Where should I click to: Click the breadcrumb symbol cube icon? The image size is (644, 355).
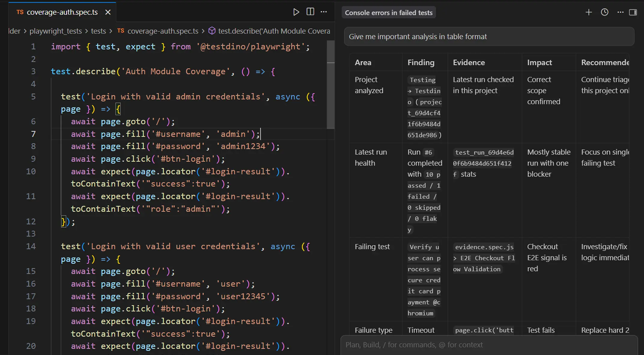click(x=212, y=31)
